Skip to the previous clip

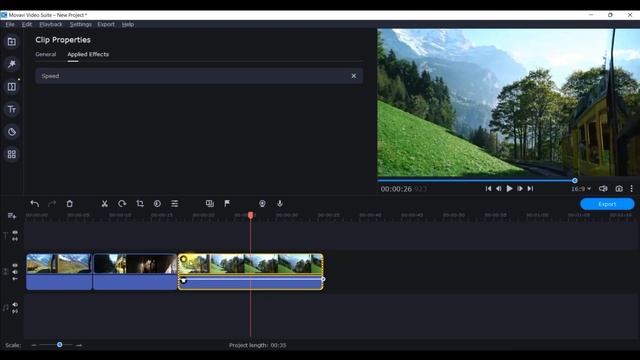(x=488, y=189)
